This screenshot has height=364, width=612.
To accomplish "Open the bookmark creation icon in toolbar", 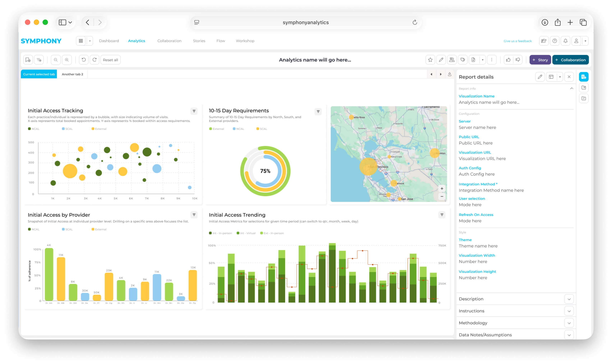I will click(27, 60).
